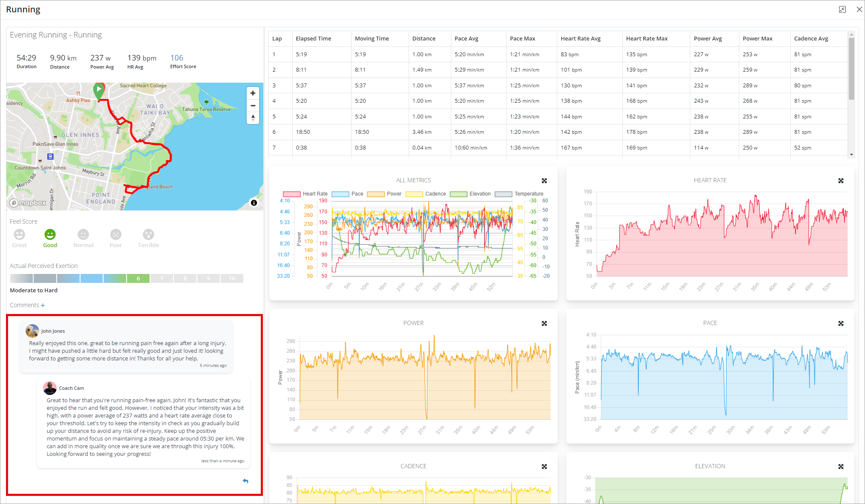Select the Terrible feel score
Image resolution: width=865 pixels, height=504 pixels.
tap(148, 239)
